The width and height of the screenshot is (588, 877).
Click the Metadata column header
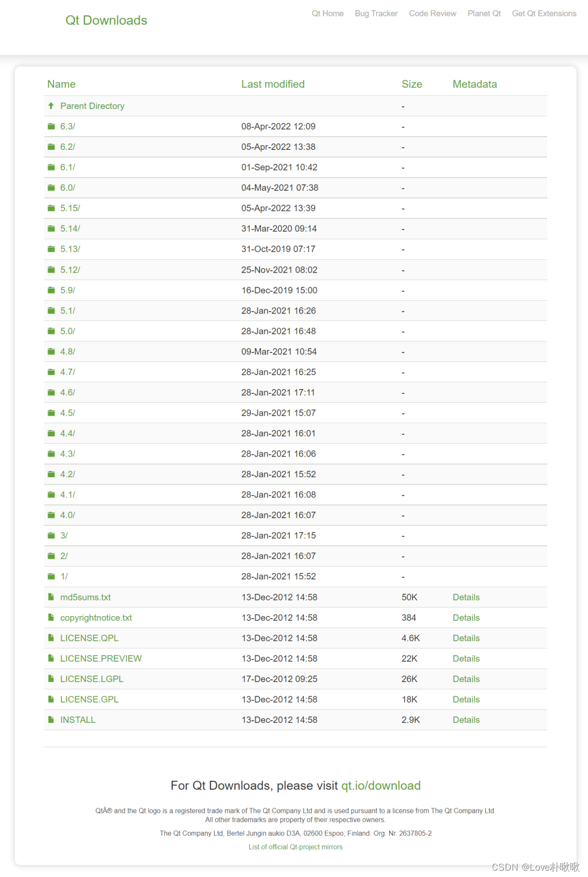(x=475, y=84)
